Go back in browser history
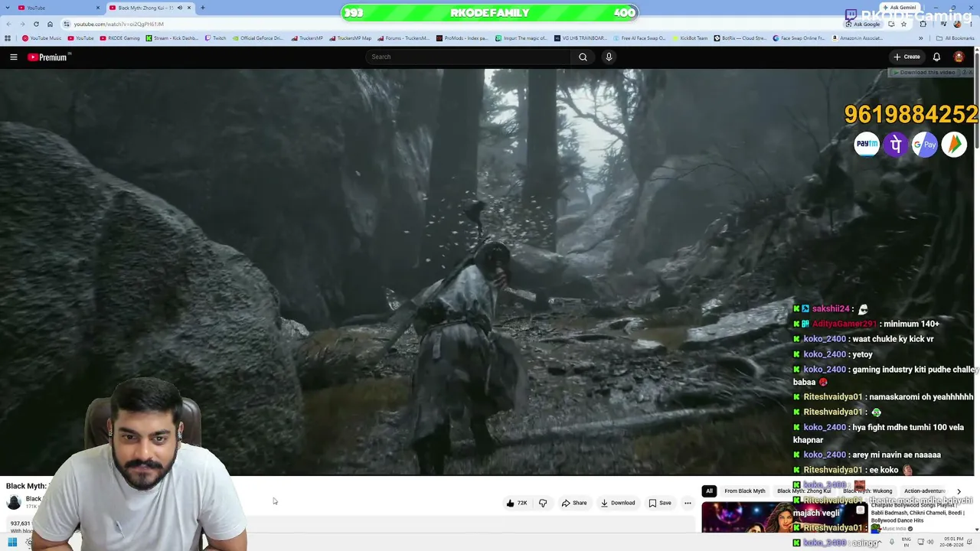 click(x=8, y=24)
